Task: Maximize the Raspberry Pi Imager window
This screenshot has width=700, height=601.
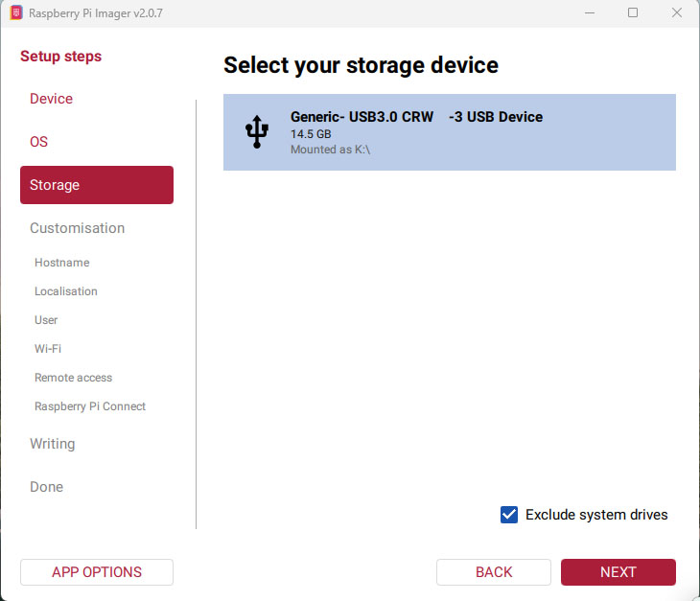Action: (633, 12)
